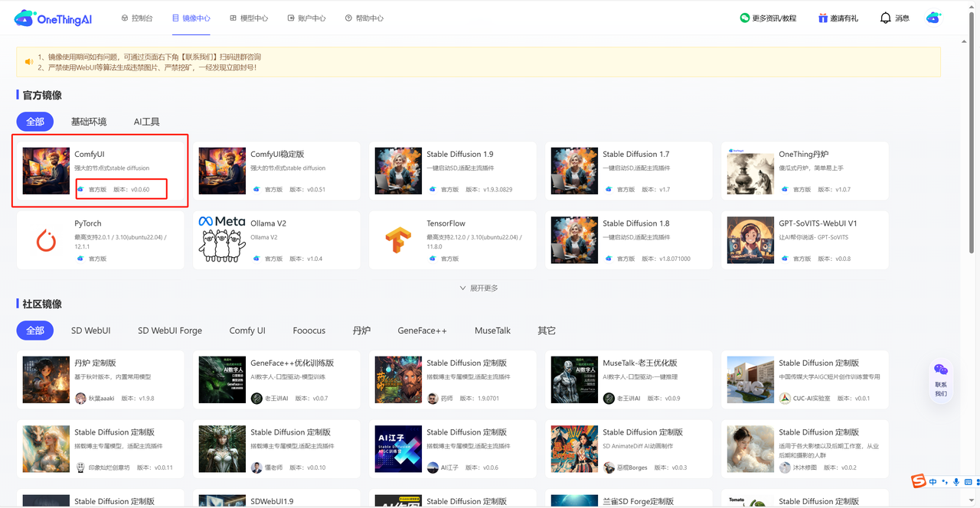
Task: Click the Sogou microphone voice input icon
Action: click(x=956, y=482)
